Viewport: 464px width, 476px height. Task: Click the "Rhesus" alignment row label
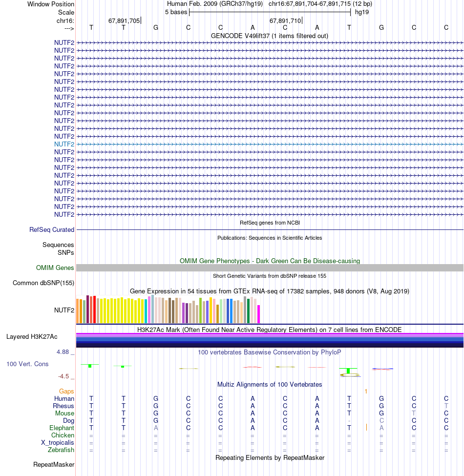tap(63, 406)
